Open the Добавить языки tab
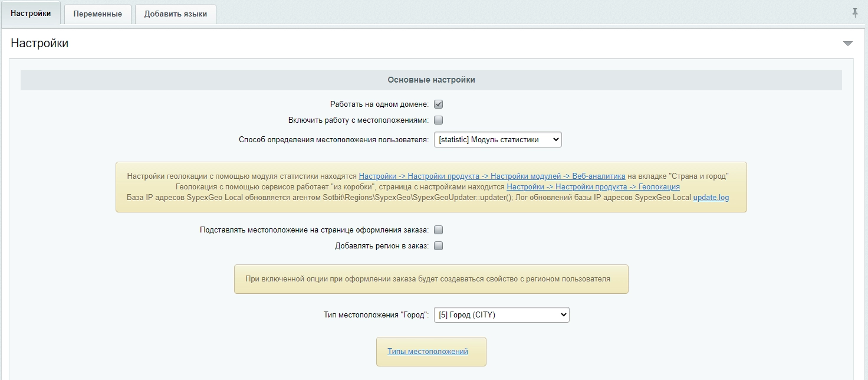This screenshot has width=868, height=380. pos(176,14)
